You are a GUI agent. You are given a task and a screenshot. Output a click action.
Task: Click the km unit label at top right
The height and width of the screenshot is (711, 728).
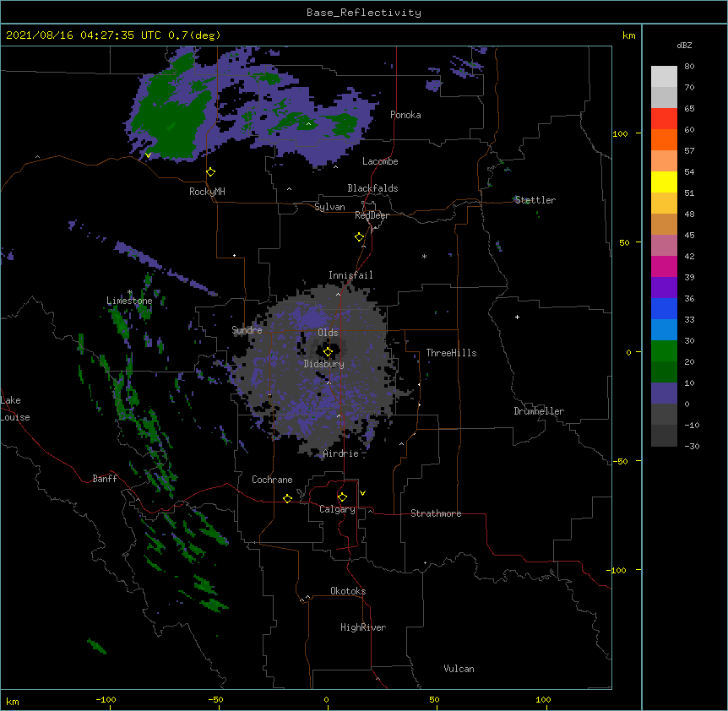point(629,35)
